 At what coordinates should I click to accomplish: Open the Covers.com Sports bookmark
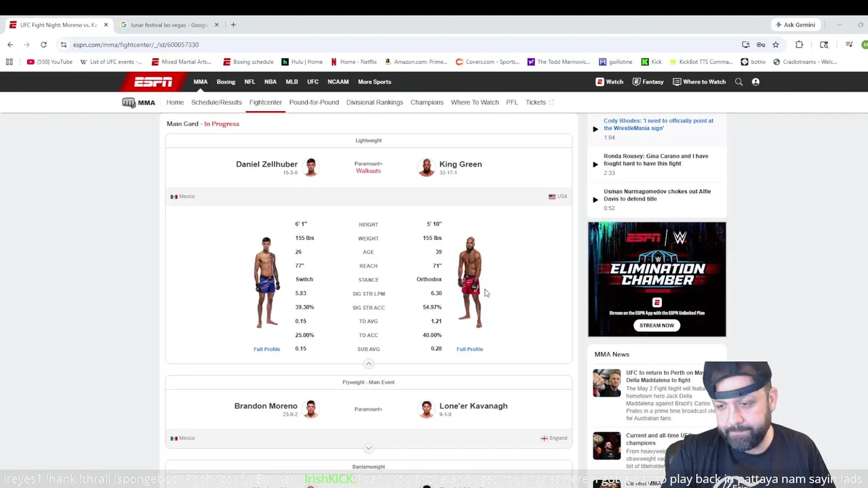(x=488, y=62)
